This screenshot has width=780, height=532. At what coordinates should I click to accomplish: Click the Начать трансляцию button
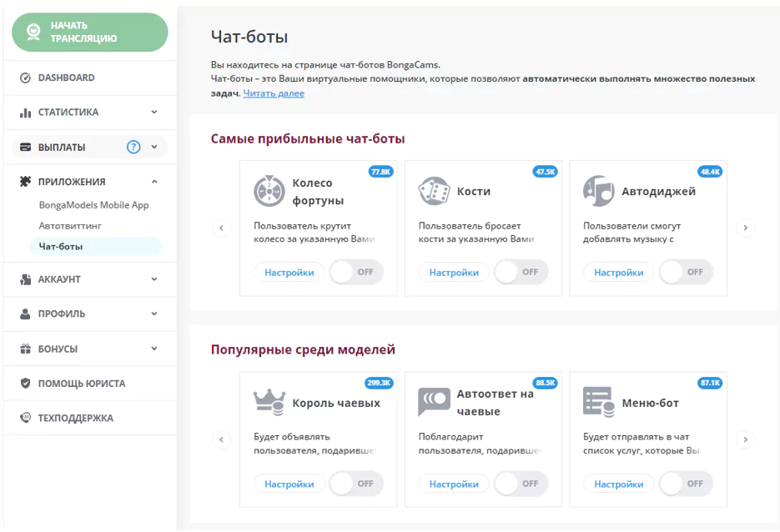pyautogui.click(x=89, y=33)
